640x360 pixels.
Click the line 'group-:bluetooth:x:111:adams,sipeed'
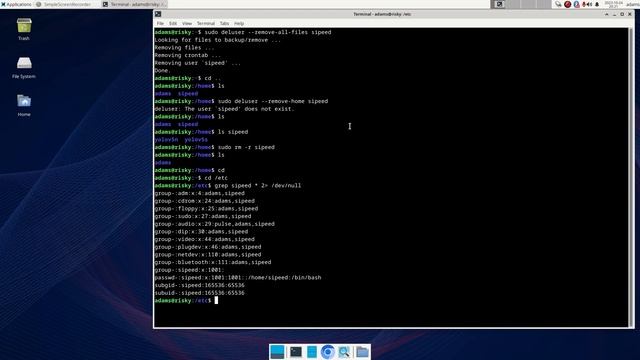click(x=213, y=262)
